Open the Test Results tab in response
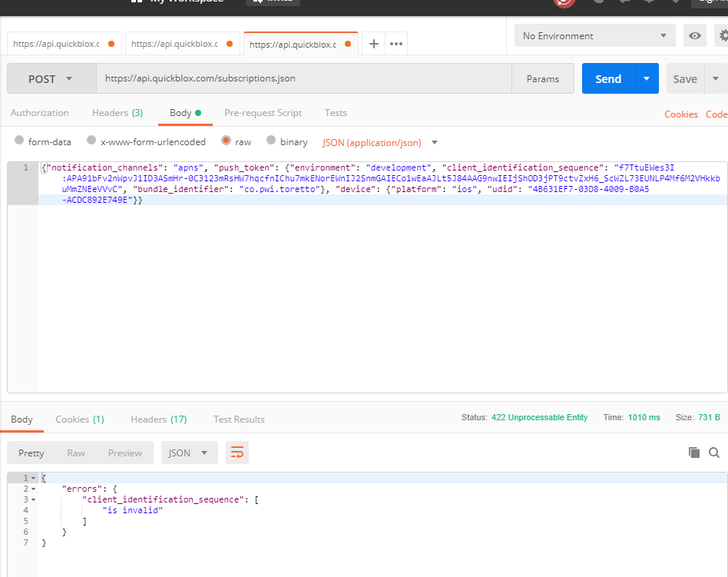The height and width of the screenshot is (577, 728). (x=239, y=419)
